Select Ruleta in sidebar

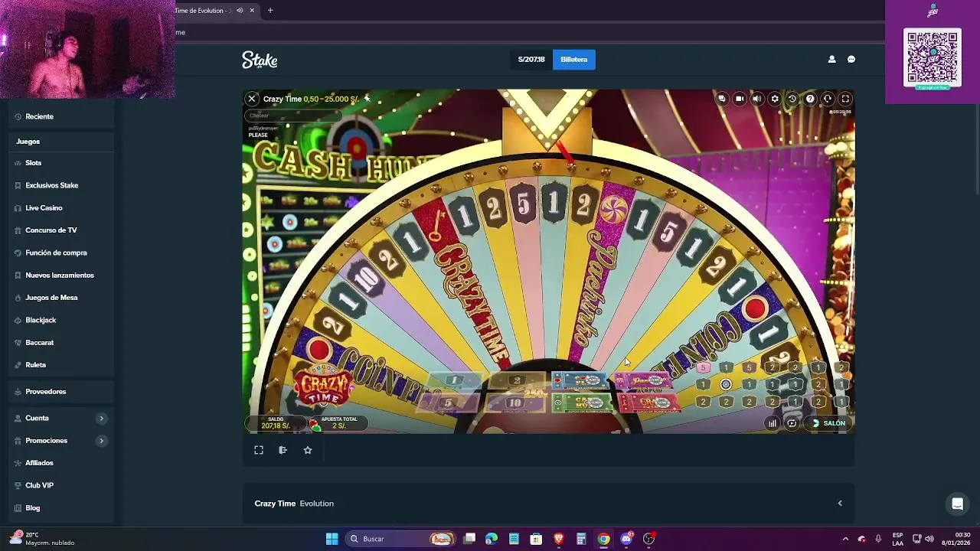[35, 365]
